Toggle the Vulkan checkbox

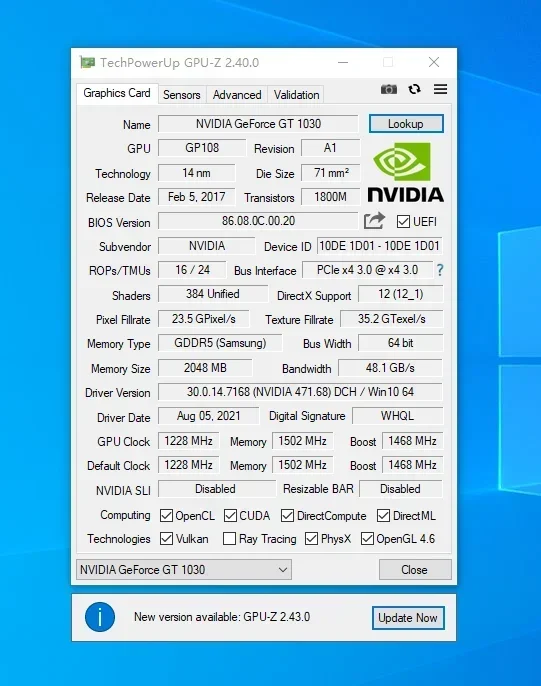(x=166, y=539)
